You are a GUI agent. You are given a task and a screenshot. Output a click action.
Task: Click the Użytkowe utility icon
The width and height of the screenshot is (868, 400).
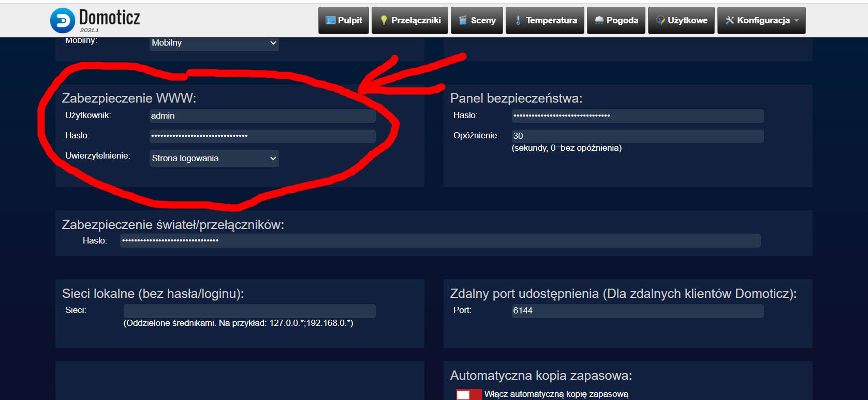(x=660, y=20)
